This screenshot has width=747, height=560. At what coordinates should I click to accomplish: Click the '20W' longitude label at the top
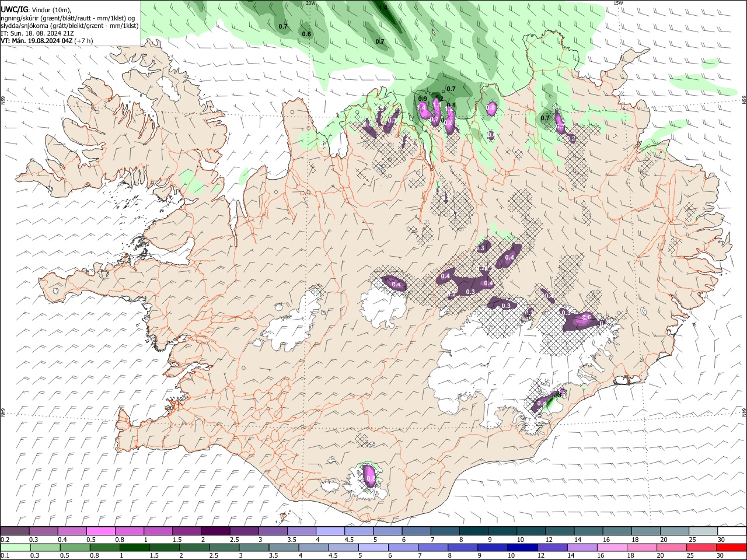pyautogui.click(x=310, y=3)
